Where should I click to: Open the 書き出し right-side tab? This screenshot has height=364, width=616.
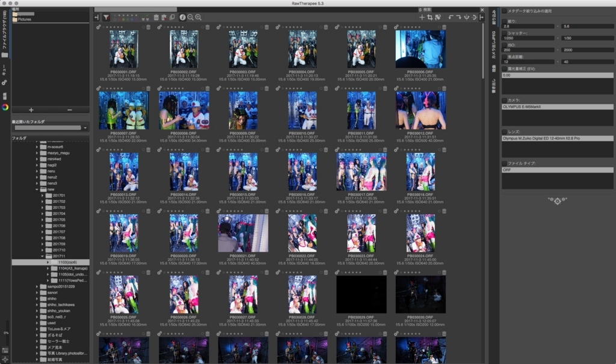click(x=494, y=85)
